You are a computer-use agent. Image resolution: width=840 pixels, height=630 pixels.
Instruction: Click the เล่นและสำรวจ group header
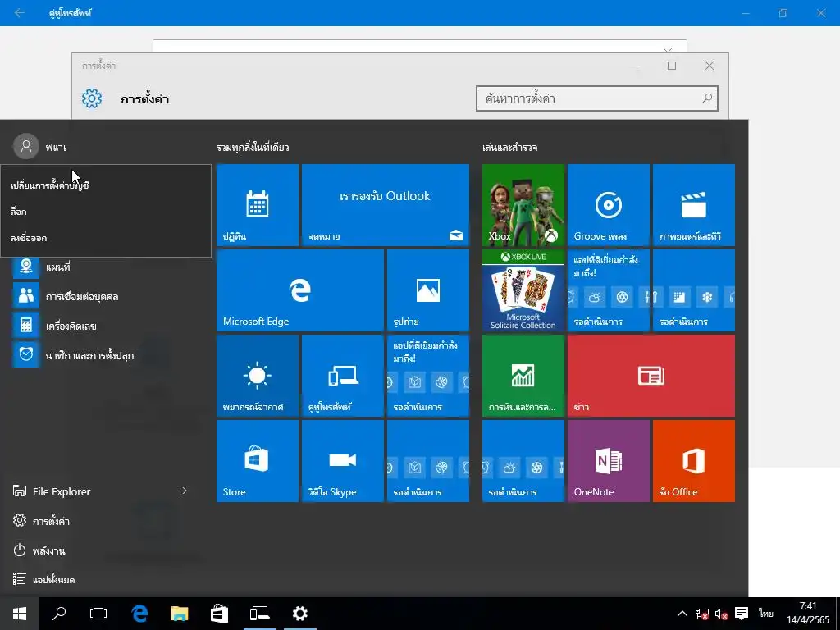[509, 148]
